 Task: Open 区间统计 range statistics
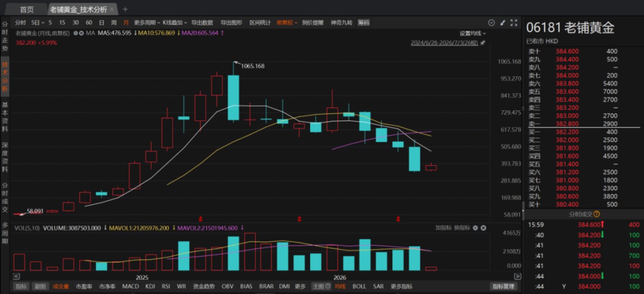(260, 22)
